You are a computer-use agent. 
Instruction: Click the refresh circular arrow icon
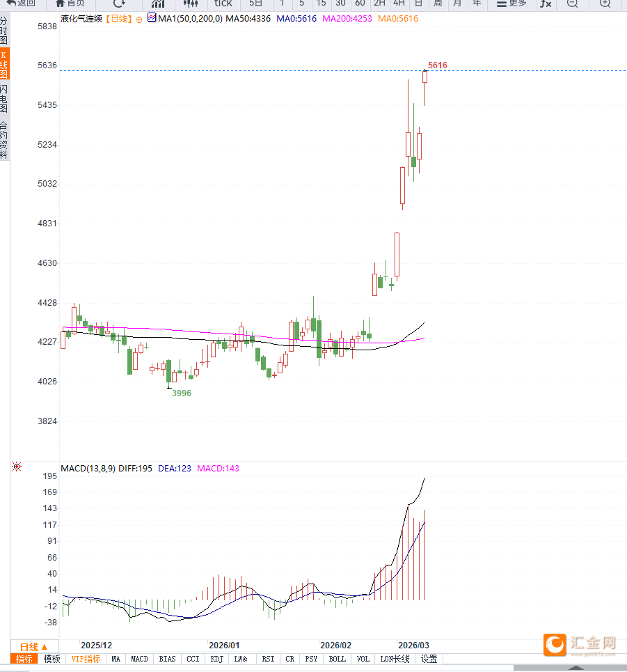click(x=119, y=3)
